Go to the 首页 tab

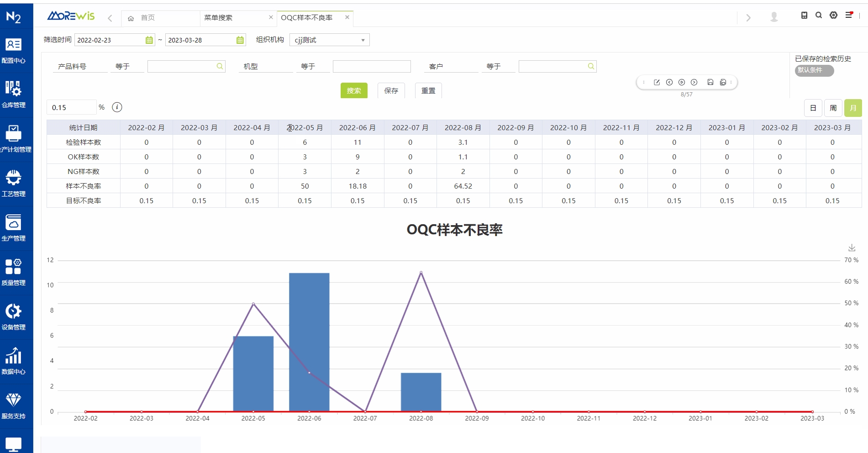[147, 18]
